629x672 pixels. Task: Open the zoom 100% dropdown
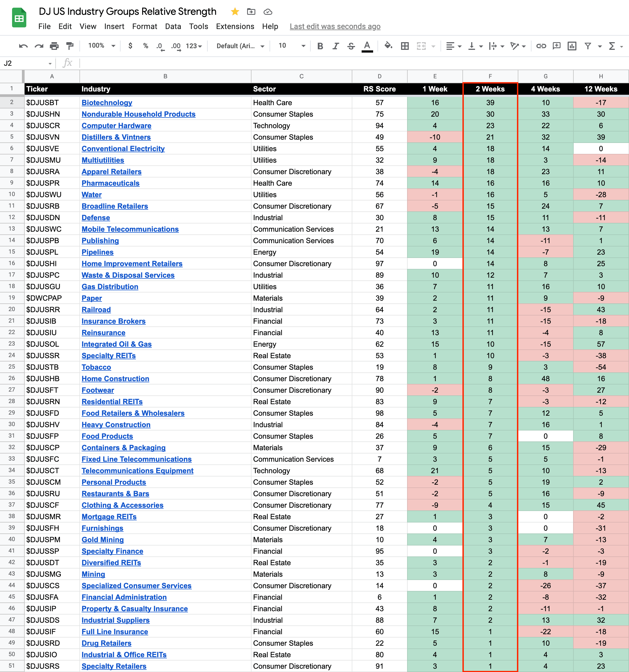click(x=101, y=46)
